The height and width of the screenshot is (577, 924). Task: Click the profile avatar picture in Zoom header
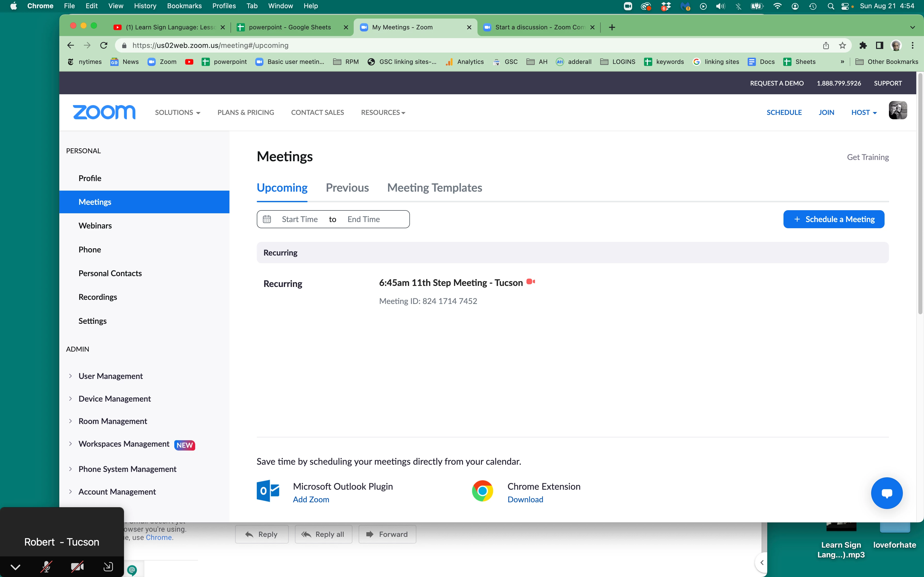click(x=897, y=111)
